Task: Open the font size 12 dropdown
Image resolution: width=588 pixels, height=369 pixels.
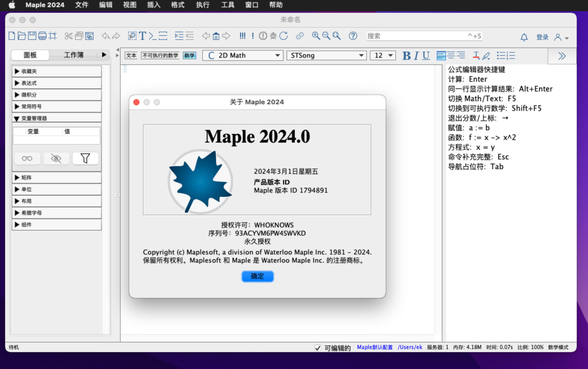Action: (x=383, y=55)
